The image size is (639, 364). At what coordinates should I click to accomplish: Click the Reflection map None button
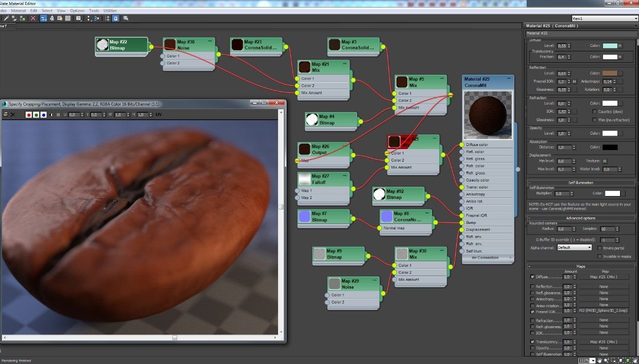click(x=604, y=287)
